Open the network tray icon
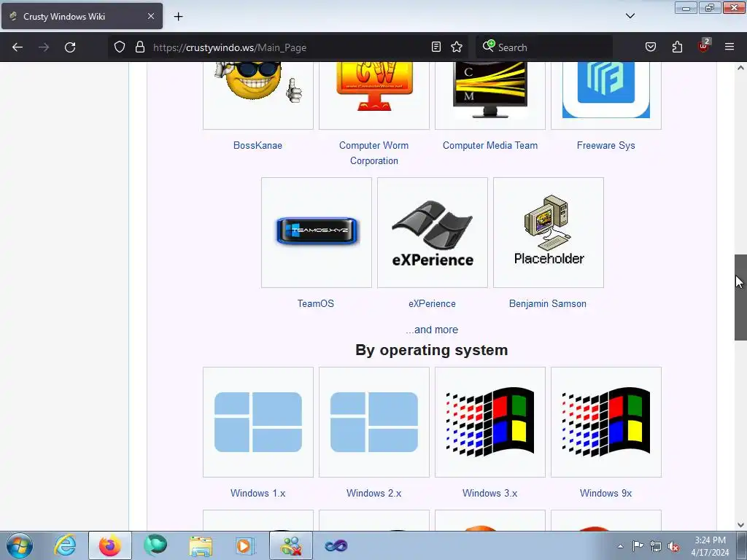The image size is (747, 560). click(656, 546)
